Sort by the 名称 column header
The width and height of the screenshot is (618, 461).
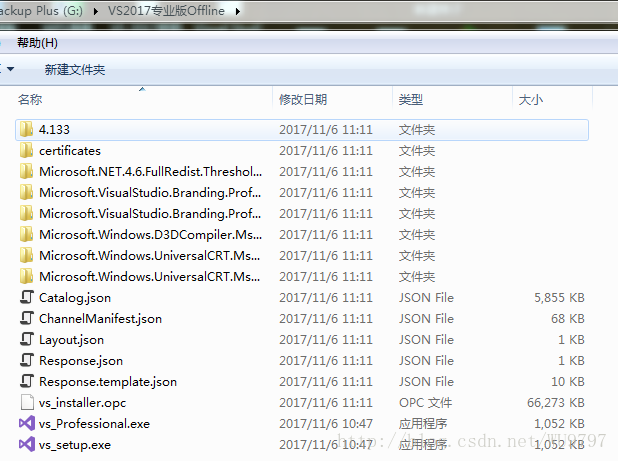click(x=30, y=99)
